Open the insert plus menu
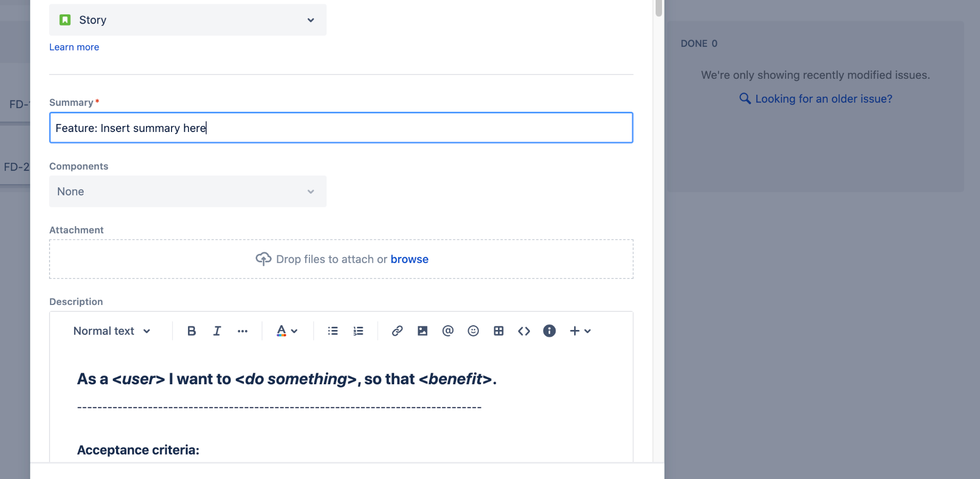 point(580,331)
